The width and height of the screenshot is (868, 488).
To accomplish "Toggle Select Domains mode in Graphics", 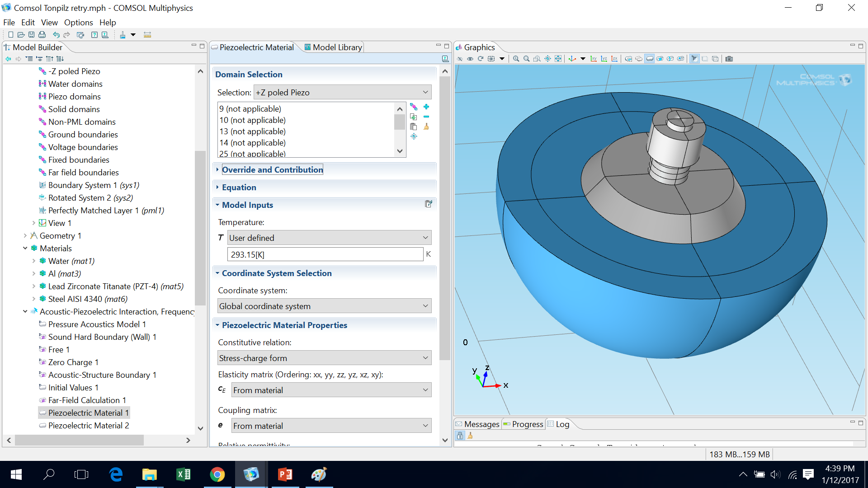I will pyautogui.click(x=650, y=59).
